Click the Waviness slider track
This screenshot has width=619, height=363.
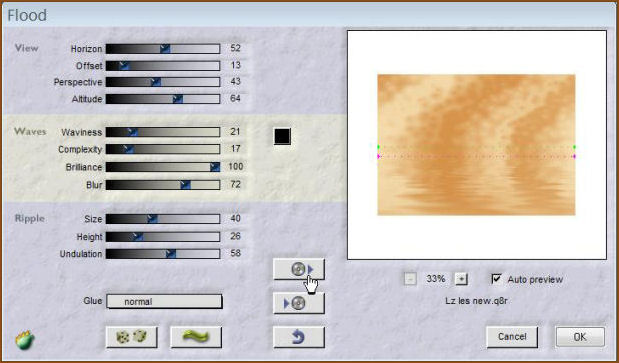(163, 132)
